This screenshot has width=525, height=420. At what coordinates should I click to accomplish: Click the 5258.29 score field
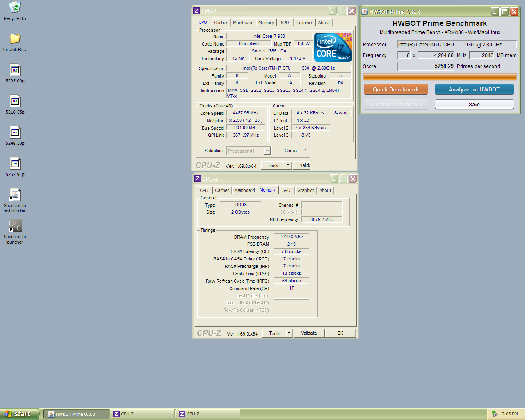coord(426,66)
